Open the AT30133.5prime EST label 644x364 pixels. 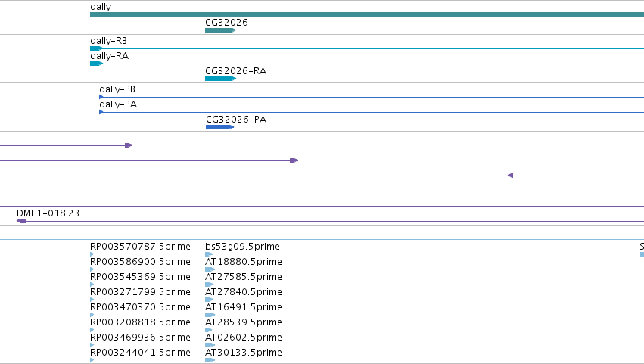pyautogui.click(x=244, y=353)
